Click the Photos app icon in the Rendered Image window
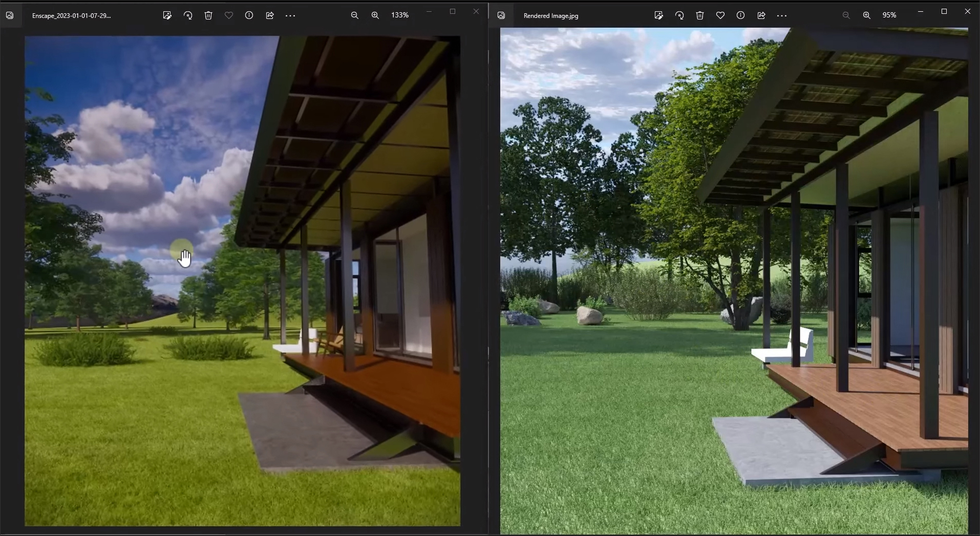The width and height of the screenshot is (980, 536). click(501, 15)
